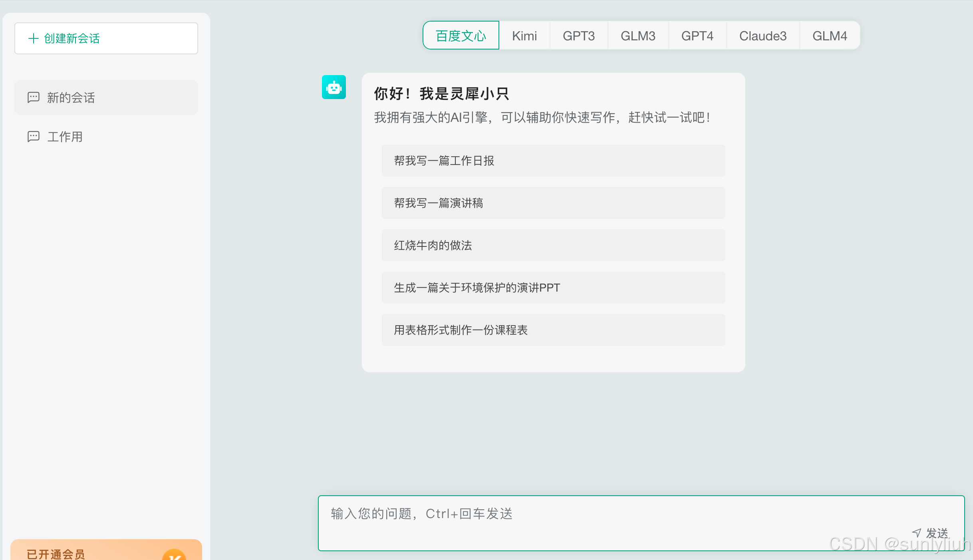973x560 pixels.
Task: Choose prompt 帮我写一篇演讲稿
Action: tap(553, 203)
